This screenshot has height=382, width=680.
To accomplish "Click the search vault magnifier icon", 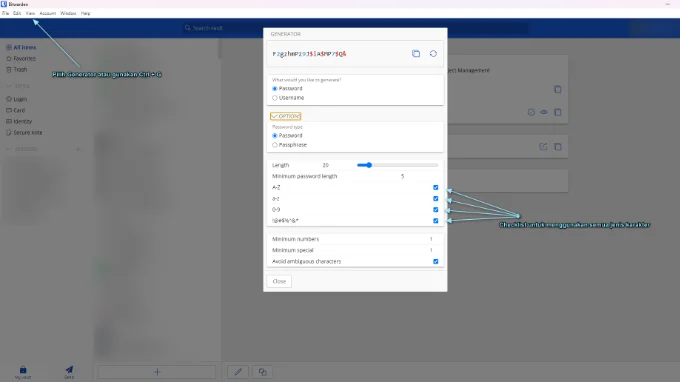I will click(188, 28).
